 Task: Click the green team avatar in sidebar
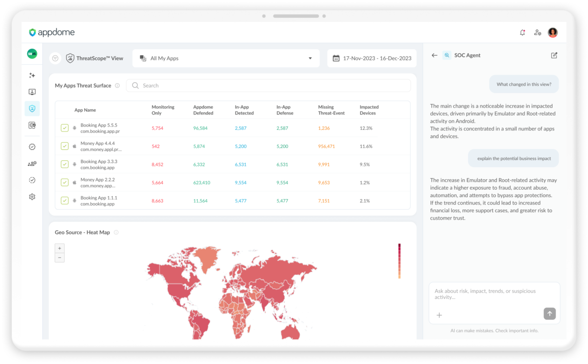click(x=32, y=54)
